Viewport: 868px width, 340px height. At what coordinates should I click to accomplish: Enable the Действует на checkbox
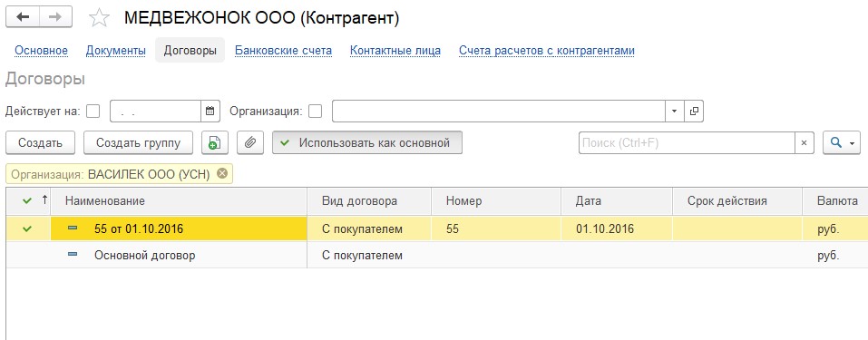coord(93,111)
